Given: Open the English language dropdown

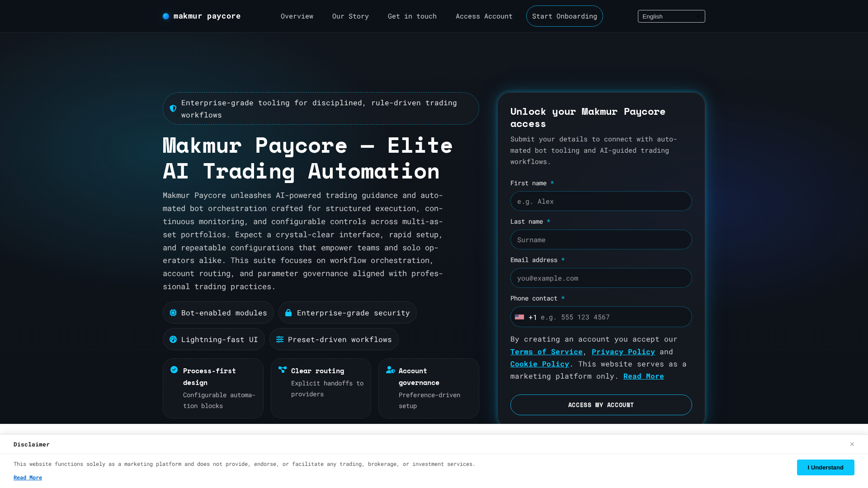Looking at the screenshot, I should point(671,16).
